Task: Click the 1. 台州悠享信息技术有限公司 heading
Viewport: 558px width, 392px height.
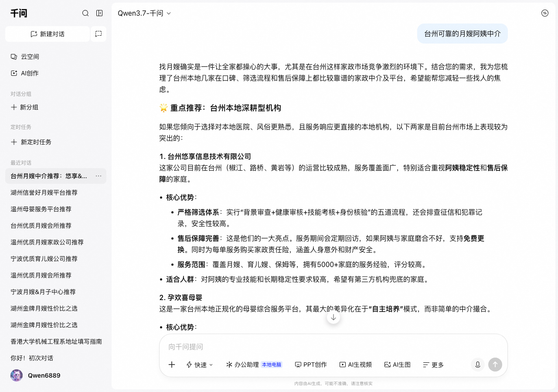Action: (205, 156)
